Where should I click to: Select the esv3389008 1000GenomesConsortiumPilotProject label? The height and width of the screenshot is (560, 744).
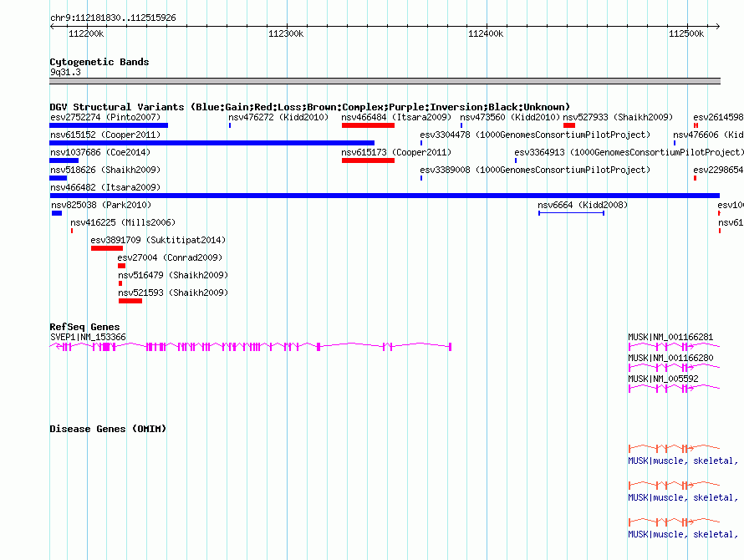point(535,170)
